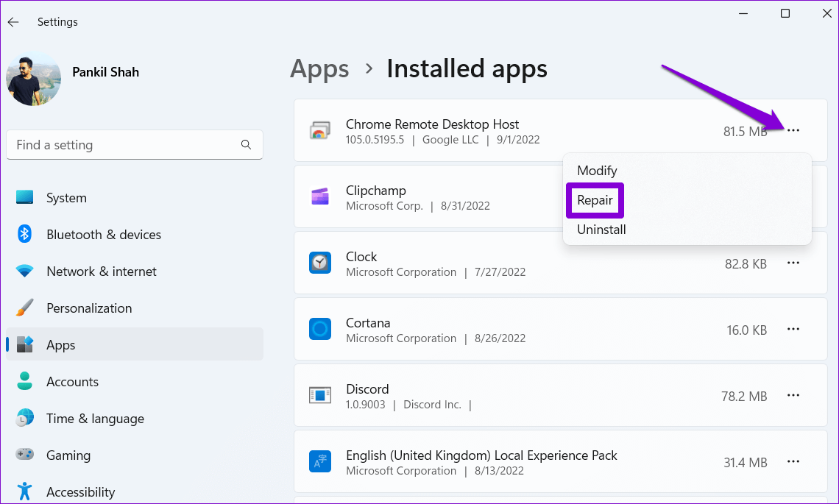Click the English (United Kingdom) Local Experience Pack name

tap(481, 455)
